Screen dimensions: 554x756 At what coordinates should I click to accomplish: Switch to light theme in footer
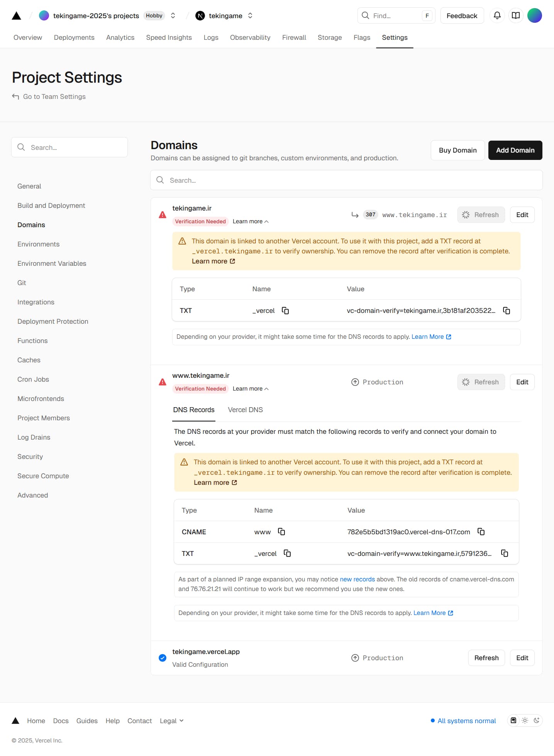coord(525,720)
